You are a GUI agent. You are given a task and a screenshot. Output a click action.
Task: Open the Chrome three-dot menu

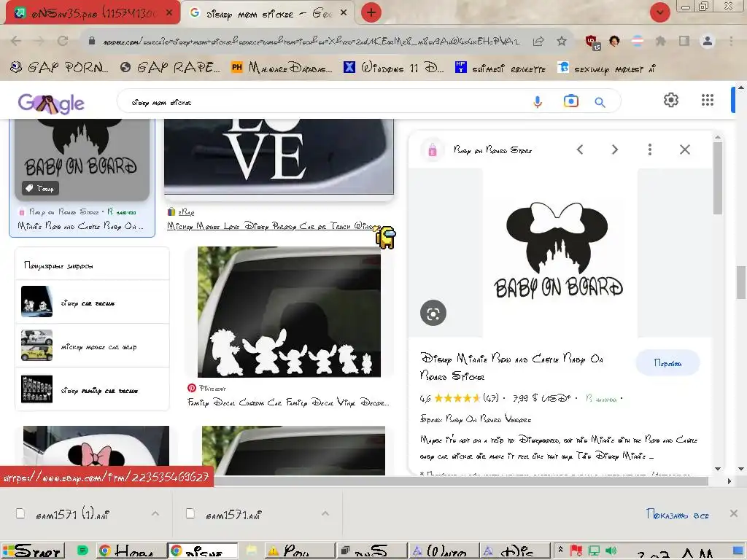tap(731, 41)
